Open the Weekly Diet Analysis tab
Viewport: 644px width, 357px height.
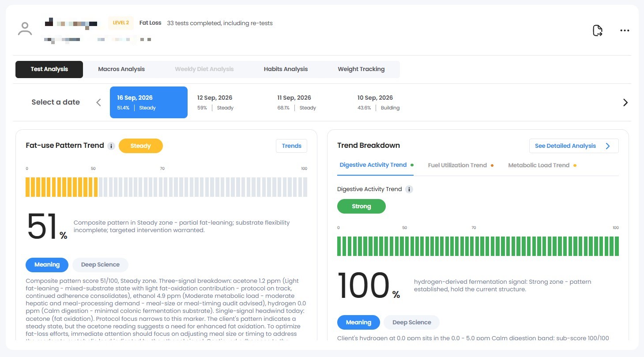204,69
